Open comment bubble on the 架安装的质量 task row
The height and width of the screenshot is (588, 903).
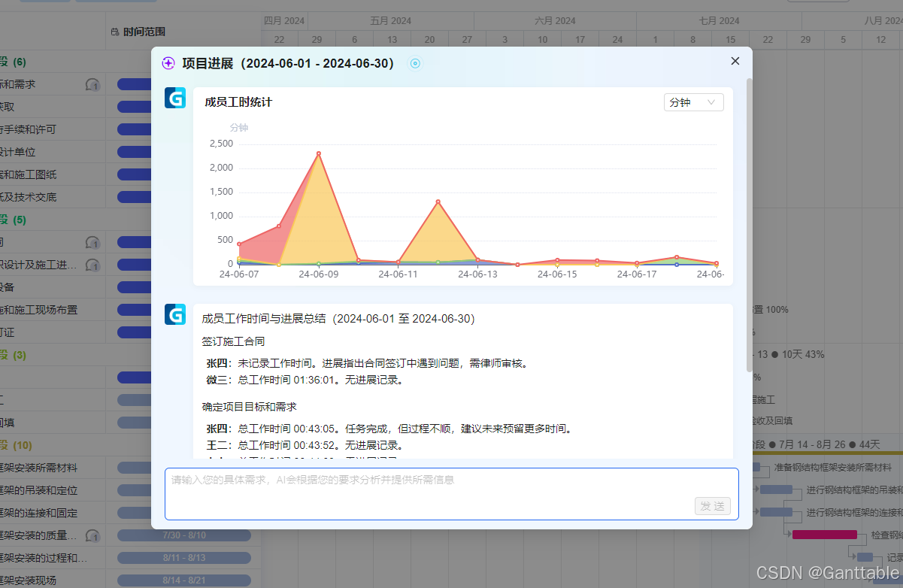[x=92, y=535]
